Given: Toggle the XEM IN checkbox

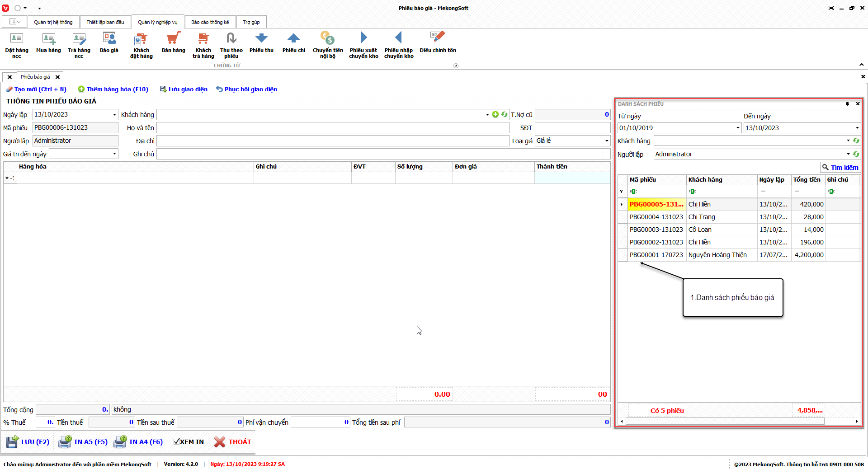Looking at the screenshot, I should (177, 442).
